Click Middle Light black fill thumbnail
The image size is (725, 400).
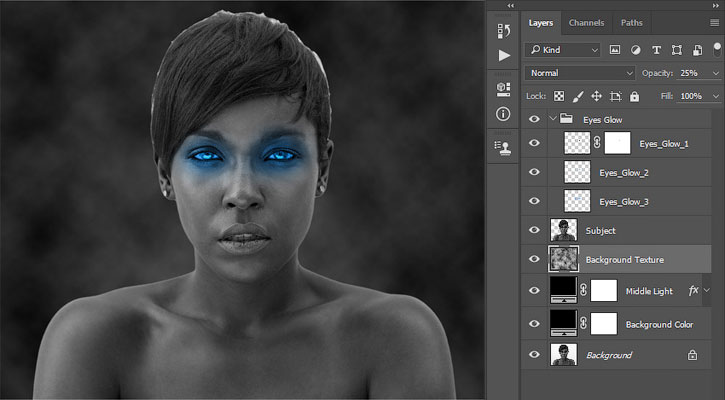[x=564, y=290]
